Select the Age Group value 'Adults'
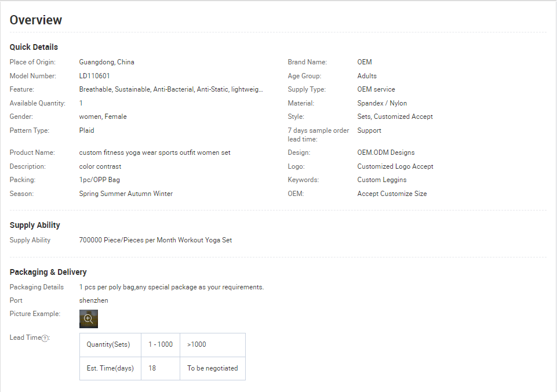Image resolution: width=557 pixels, height=392 pixels. pos(367,76)
